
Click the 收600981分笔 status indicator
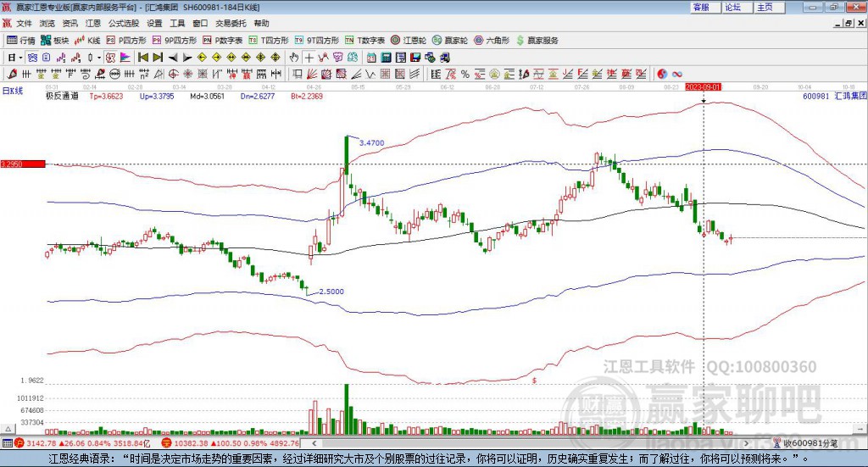coord(805,443)
